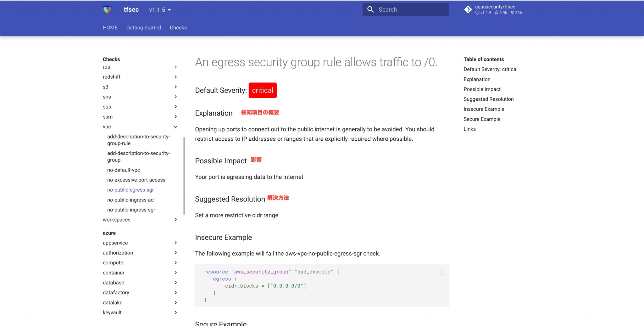Screen dimensions: 644x326
Task: Expand the s3 checks chevron
Action: point(175,87)
